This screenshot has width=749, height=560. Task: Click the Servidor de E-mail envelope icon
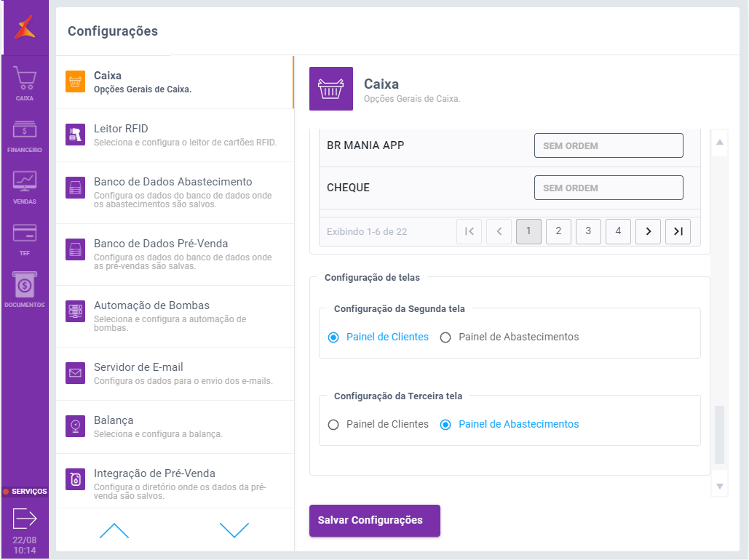point(76,373)
